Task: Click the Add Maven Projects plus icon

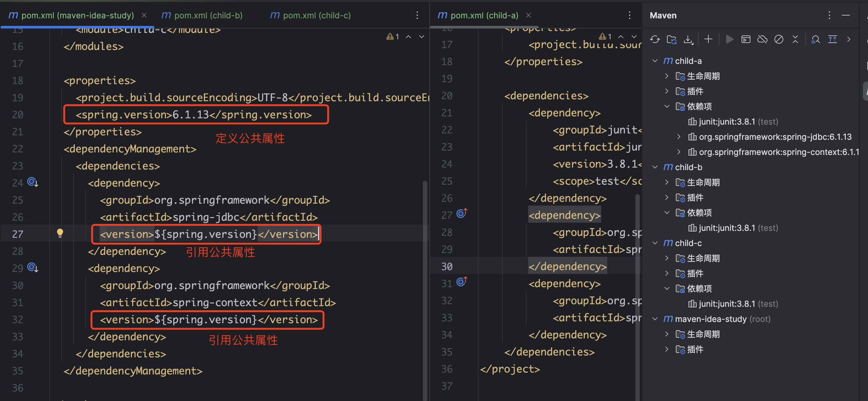Action: coord(708,40)
